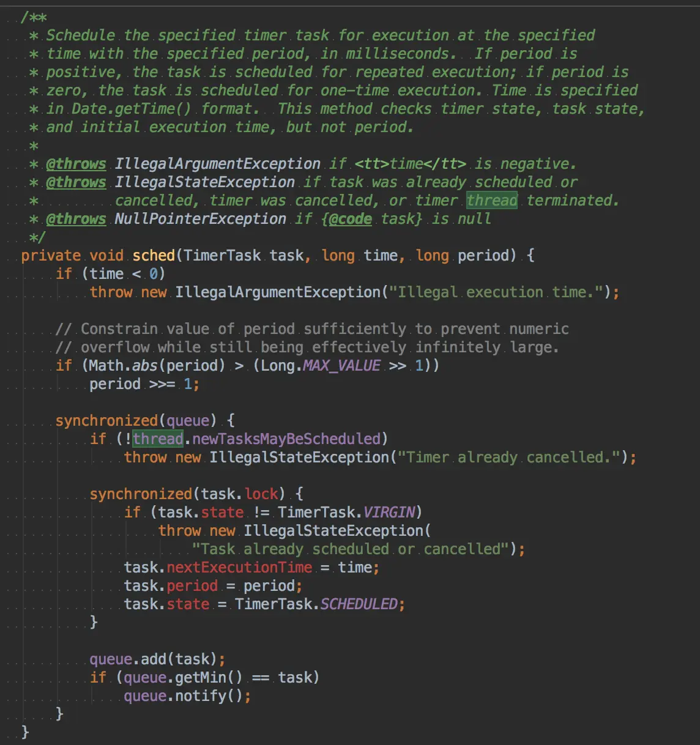Click the sched method name in the declaration

coord(154,255)
